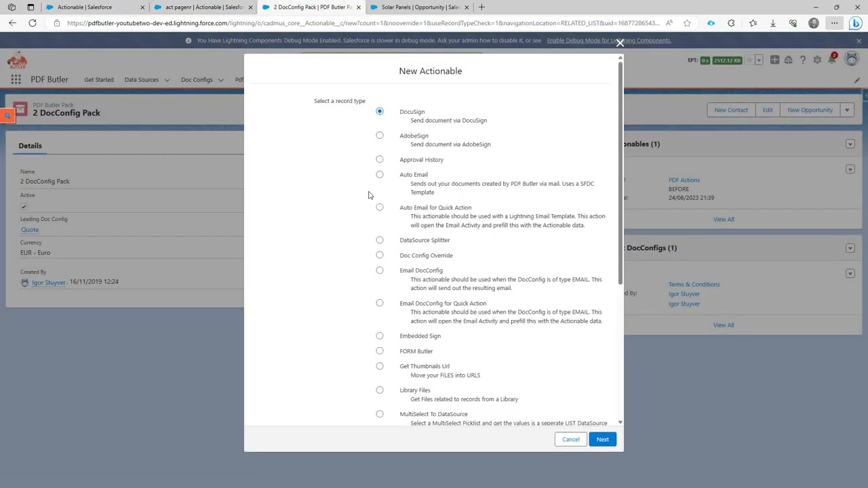This screenshot has height=488, width=868.
Task: Click the blue cloud extension icon
Action: [711, 23]
